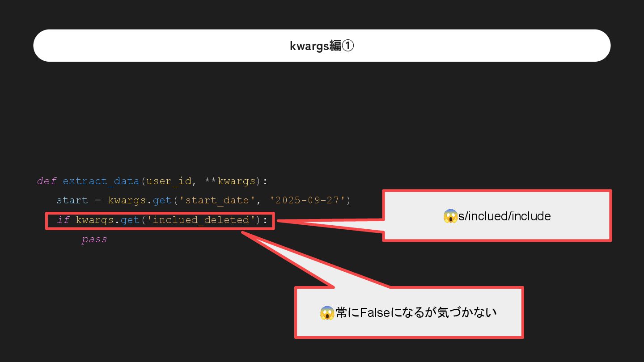Click the scared emoji beside '常にFalse'
Viewport: 644px width, 362px height.
[327, 312]
